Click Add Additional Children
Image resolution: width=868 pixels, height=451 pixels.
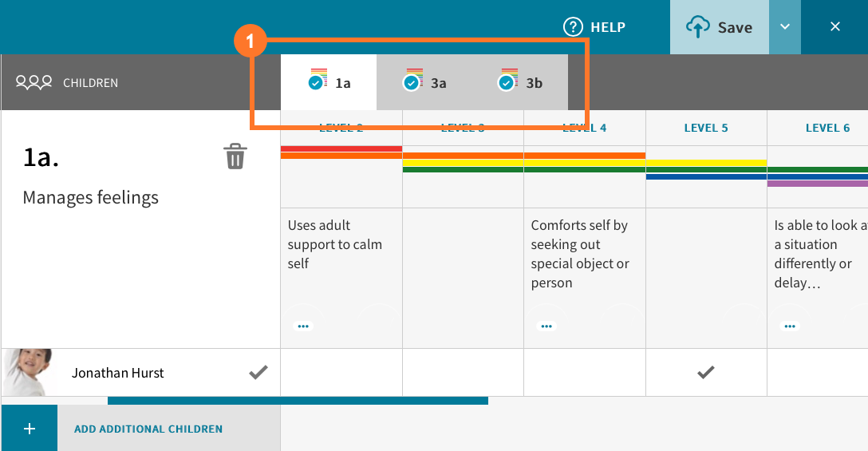click(x=148, y=429)
